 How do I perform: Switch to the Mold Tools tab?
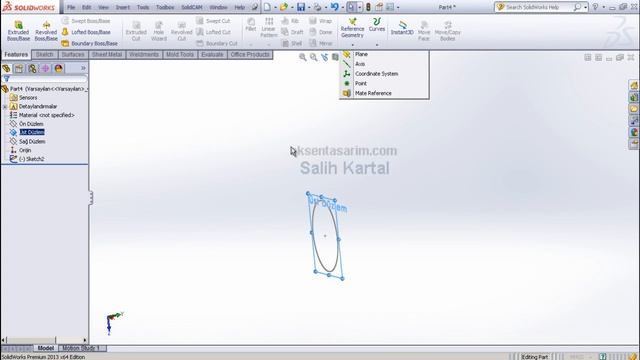click(180, 54)
